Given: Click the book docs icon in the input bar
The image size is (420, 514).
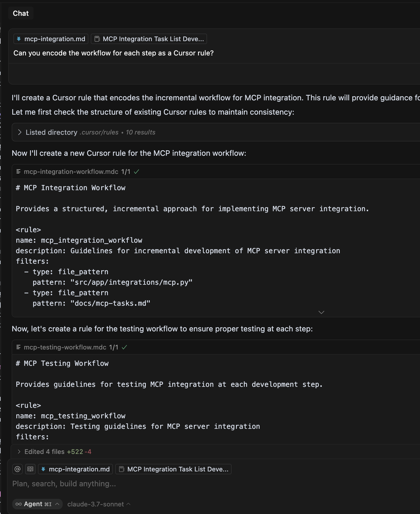Looking at the screenshot, I should [30, 469].
